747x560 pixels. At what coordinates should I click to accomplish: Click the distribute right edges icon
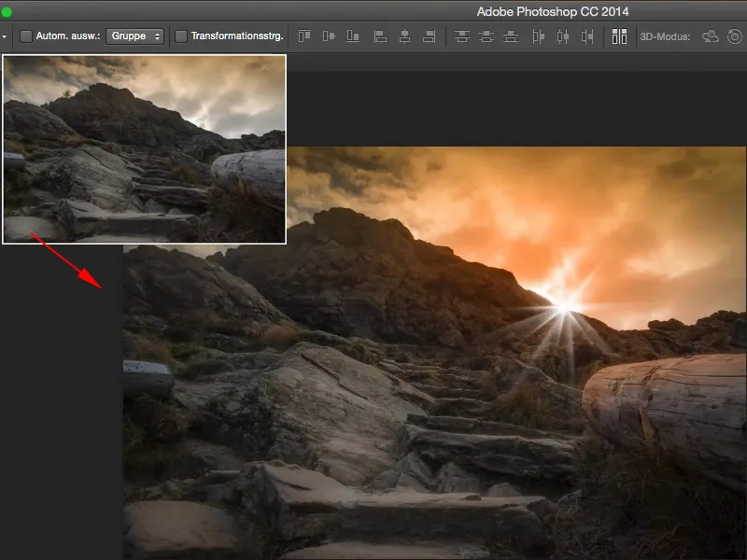(586, 36)
